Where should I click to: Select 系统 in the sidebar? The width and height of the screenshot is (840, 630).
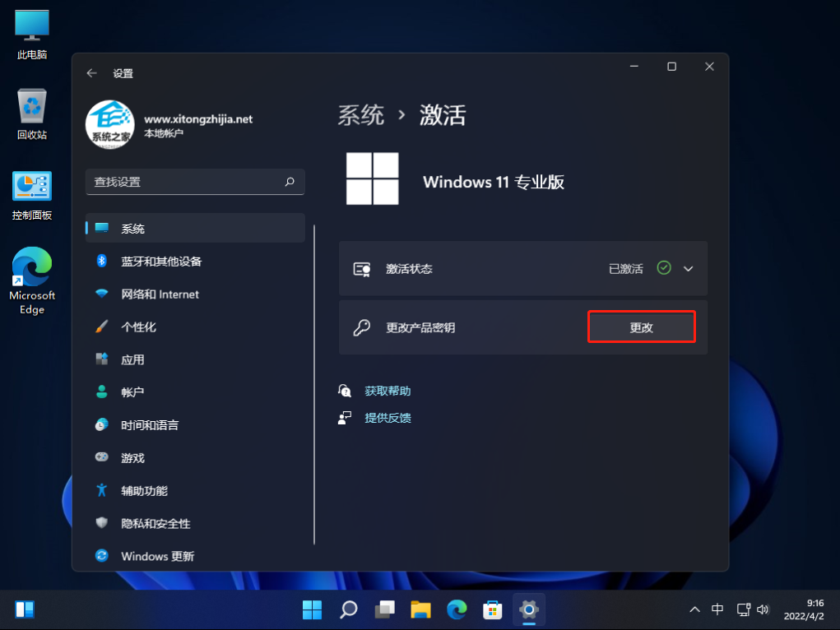tap(195, 228)
